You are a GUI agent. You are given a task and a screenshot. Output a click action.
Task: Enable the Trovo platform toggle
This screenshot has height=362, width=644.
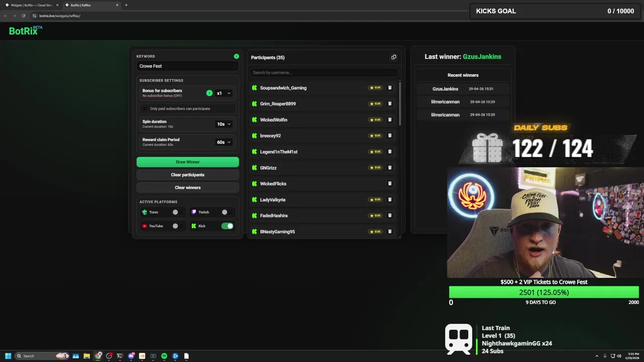pyautogui.click(x=177, y=212)
